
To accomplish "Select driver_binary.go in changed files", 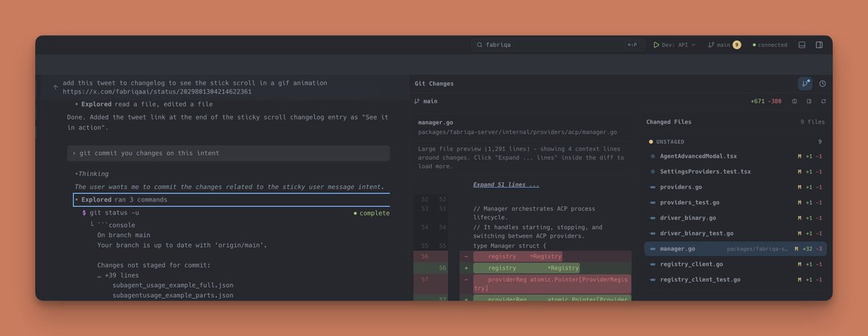I will click(x=735, y=217).
